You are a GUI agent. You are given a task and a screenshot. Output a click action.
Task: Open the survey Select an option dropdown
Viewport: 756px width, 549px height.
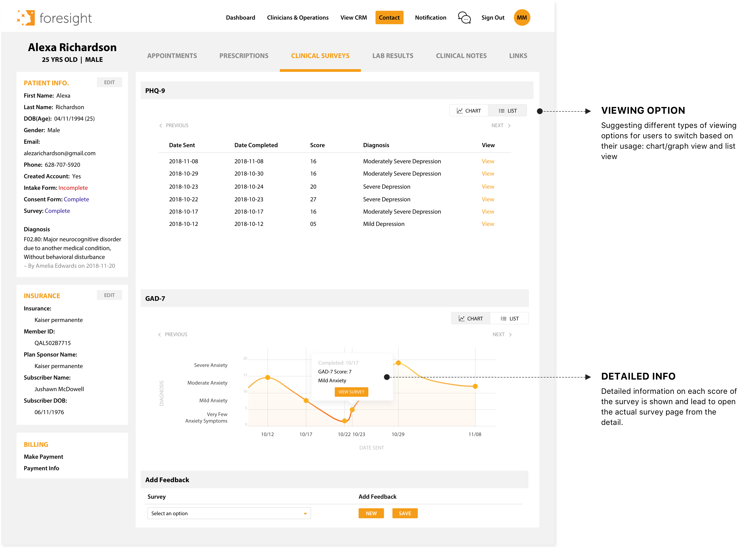[229, 513]
